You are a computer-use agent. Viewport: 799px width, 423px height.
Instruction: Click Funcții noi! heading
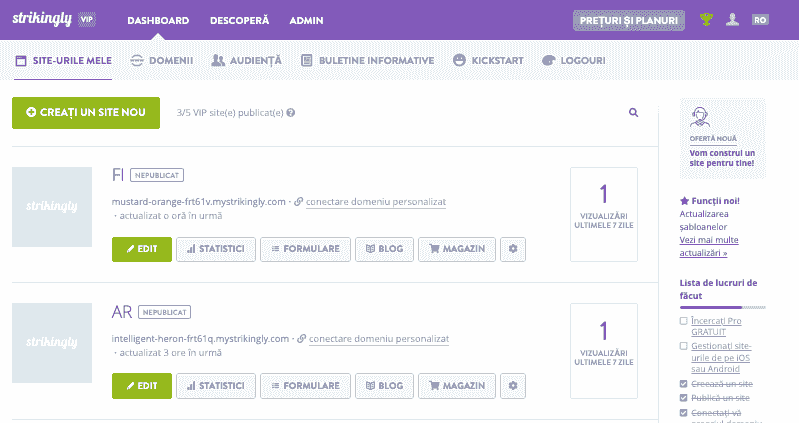(709, 201)
